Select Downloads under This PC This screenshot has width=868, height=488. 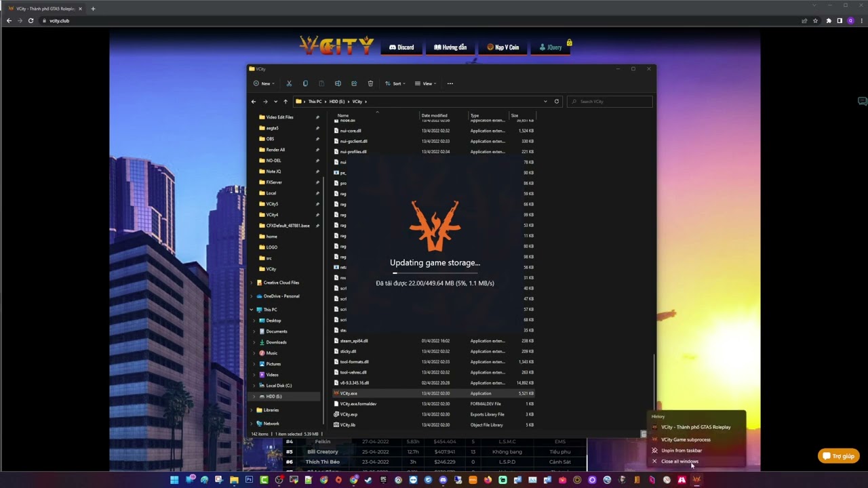[276, 342]
